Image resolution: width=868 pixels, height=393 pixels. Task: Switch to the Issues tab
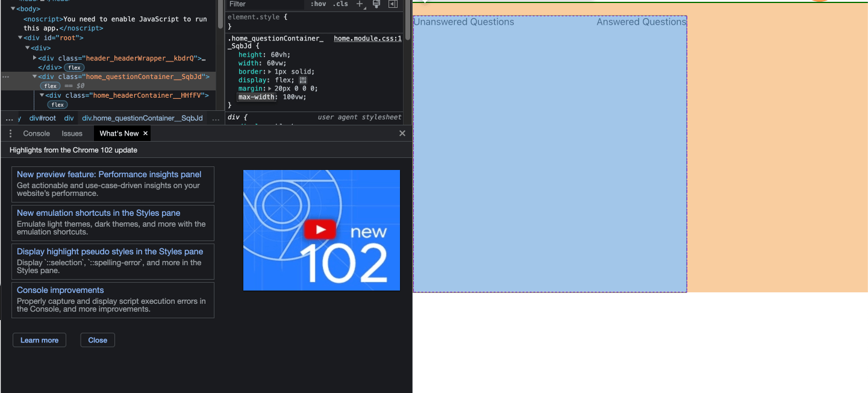pyautogui.click(x=72, y=133)
